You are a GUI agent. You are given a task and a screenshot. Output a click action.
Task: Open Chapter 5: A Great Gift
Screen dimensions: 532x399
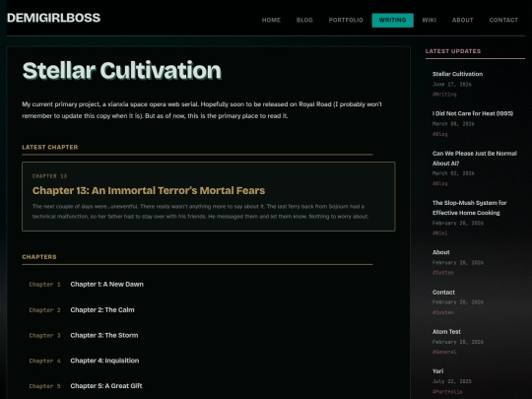[x=106, y=386]
